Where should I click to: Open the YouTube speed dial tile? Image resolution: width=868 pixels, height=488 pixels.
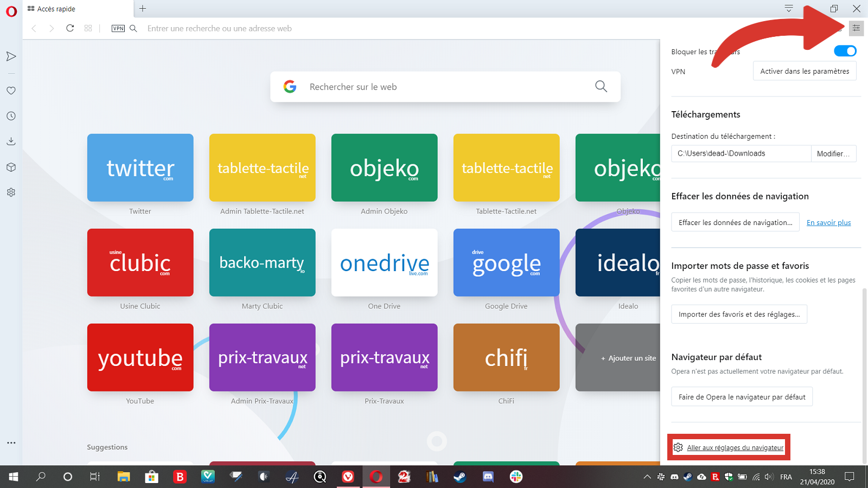[x=140, y=358]
